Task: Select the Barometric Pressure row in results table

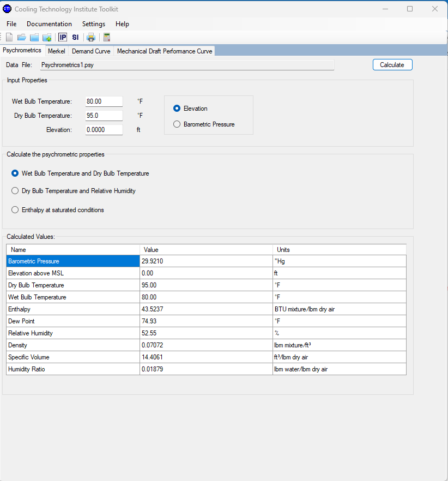Action: pos(73,261)
